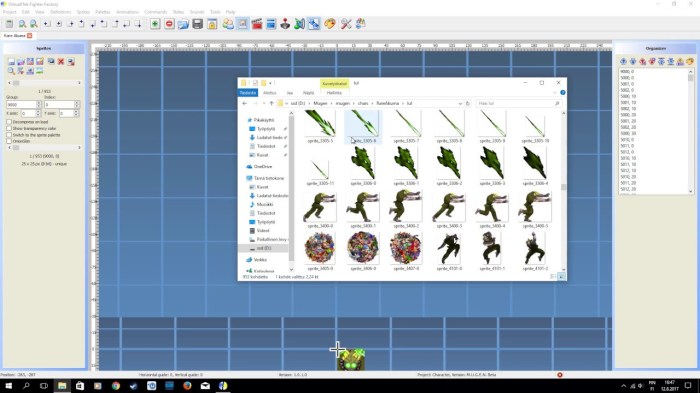
Task: Select the sprite_3405-0 colorful ball thumbnail
Action: coord(320,251)
